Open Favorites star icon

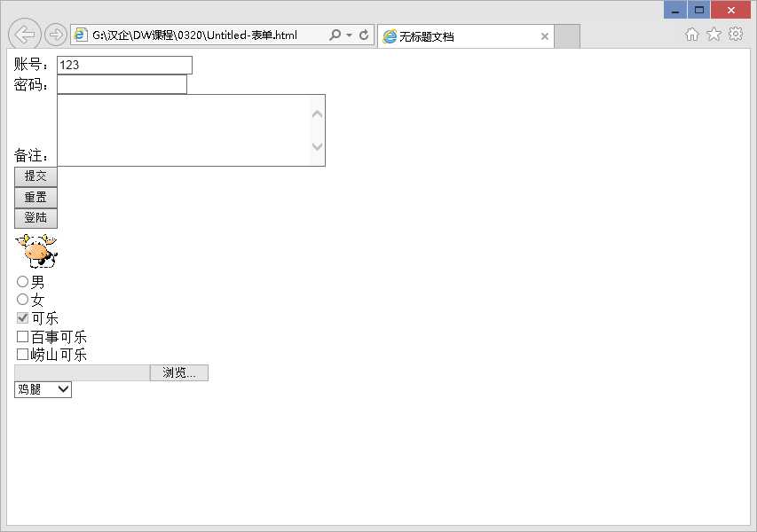click(x=714, y=35)
